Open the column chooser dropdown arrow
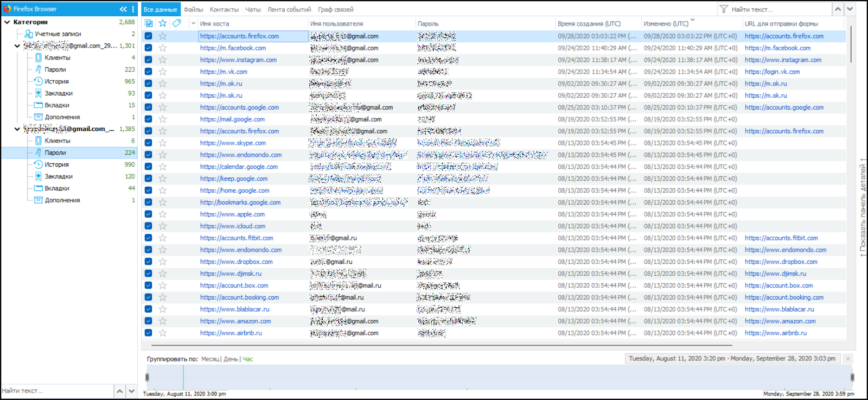The height and width of the screenshot is (400, 868). coord(193,23)
